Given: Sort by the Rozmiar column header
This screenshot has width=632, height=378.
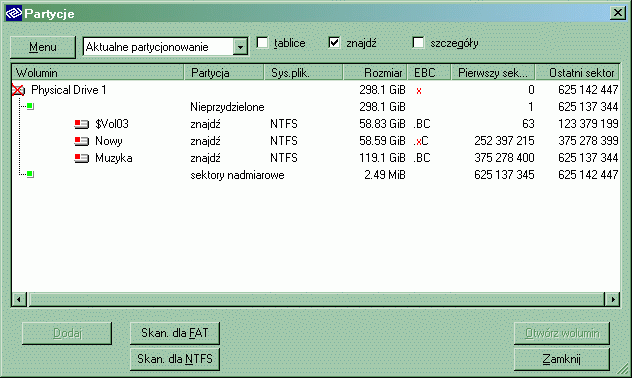Looking at the screenshot, I should (375, 73).
